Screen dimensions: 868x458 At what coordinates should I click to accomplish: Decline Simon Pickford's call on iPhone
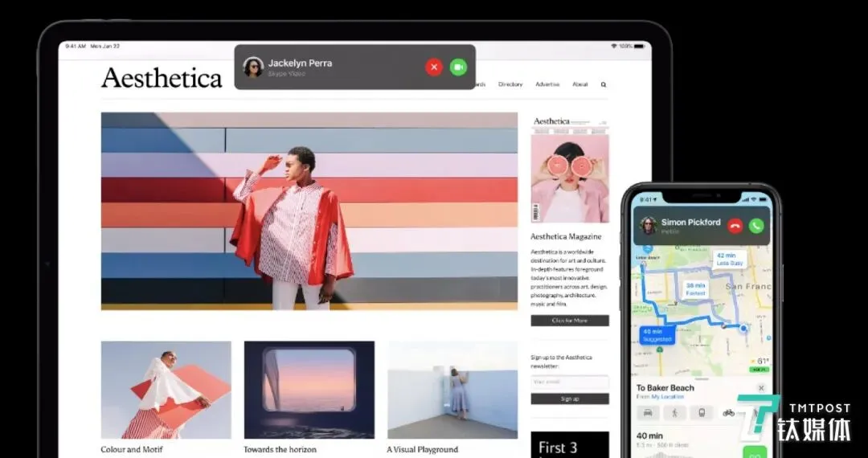[735, 225]
